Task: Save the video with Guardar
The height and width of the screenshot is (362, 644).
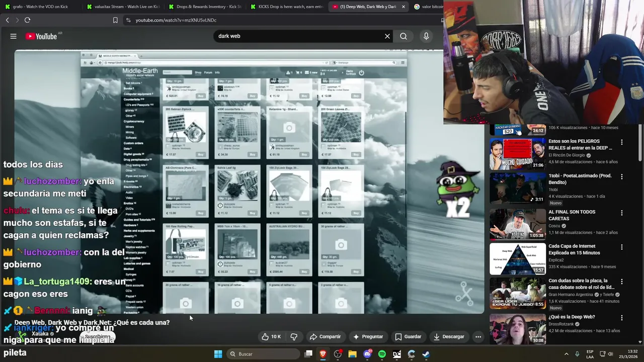Action: pyautogui.click(x=408, y=337)
